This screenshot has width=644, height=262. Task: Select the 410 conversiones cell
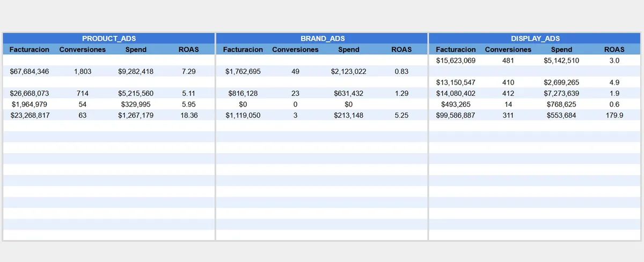[508, 83]
